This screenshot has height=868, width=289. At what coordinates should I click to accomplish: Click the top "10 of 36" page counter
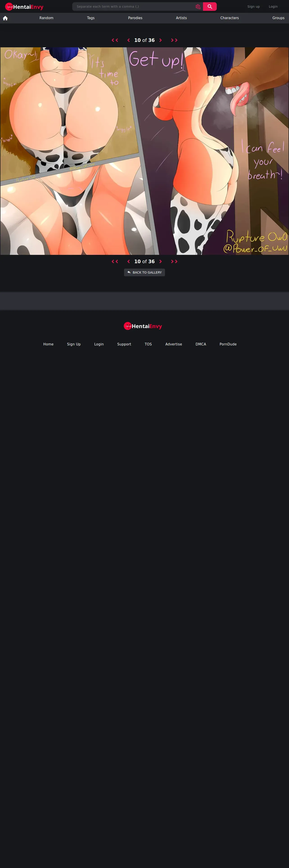pos(144,40)
